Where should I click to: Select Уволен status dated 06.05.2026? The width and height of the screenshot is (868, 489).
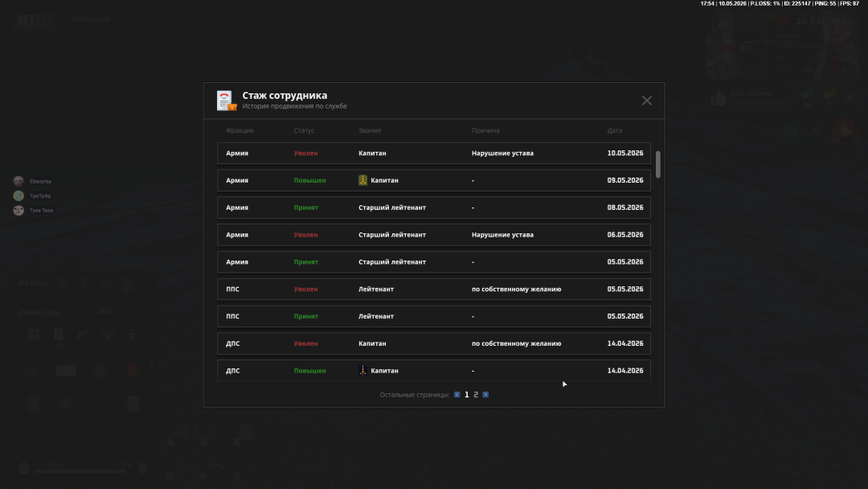(x=305, y=235)
